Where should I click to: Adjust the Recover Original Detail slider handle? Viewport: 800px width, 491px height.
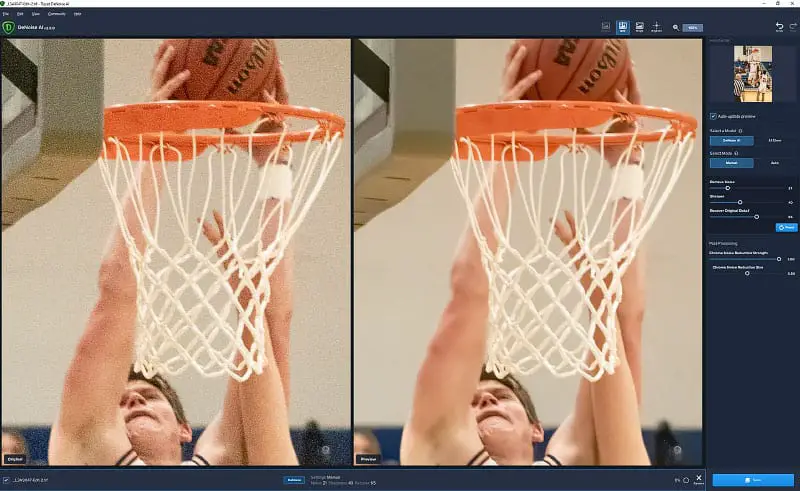(x=757, y=216)
